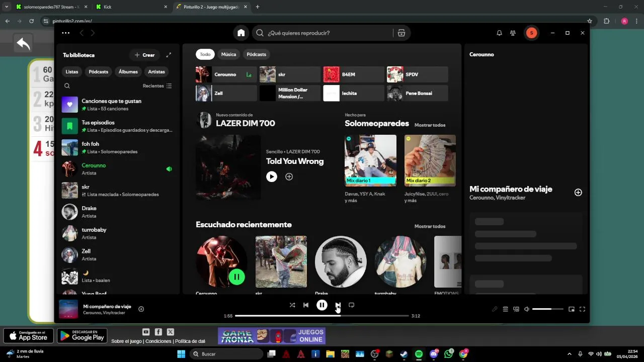
Task: Show hidden icons in system tray
Action: [x=570, y=354]
